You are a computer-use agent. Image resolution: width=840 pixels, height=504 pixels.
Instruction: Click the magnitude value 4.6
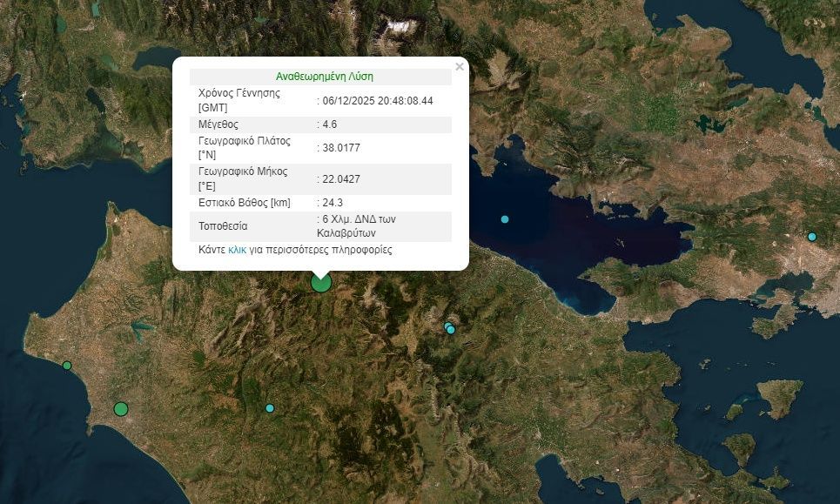(x=330, y=124)
